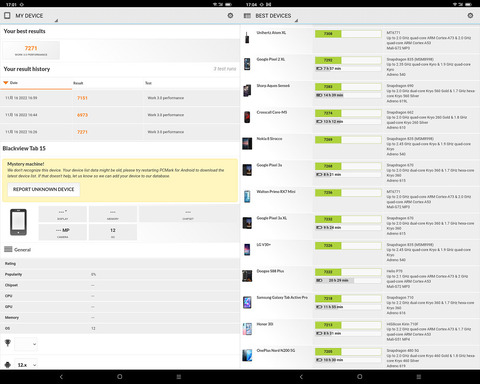Tap the camera MP spec tile
Viewport: 480px width, 384px height.
63,232
